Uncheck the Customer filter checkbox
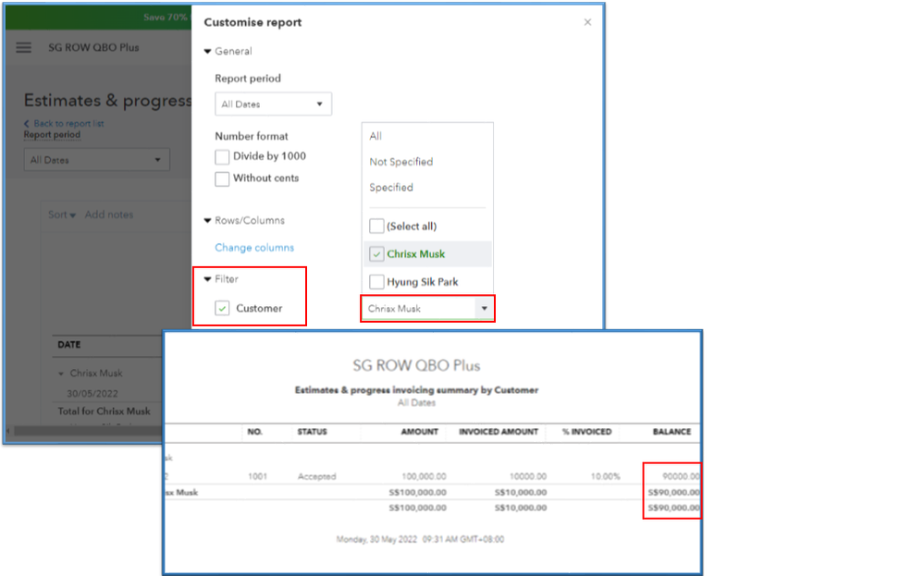Screen dimensions: 924x576 tap(222, 308)
